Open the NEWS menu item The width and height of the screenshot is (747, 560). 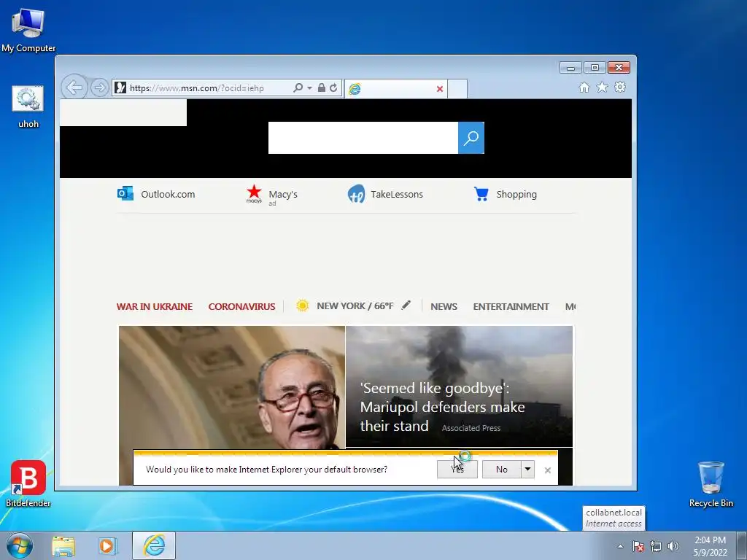[444, 307]
